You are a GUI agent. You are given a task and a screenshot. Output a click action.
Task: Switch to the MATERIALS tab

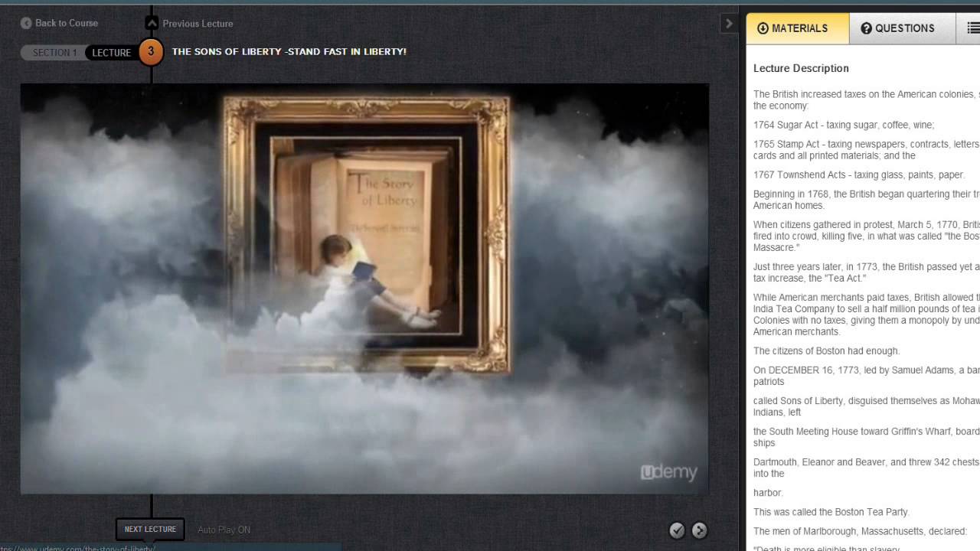point(799,28)
